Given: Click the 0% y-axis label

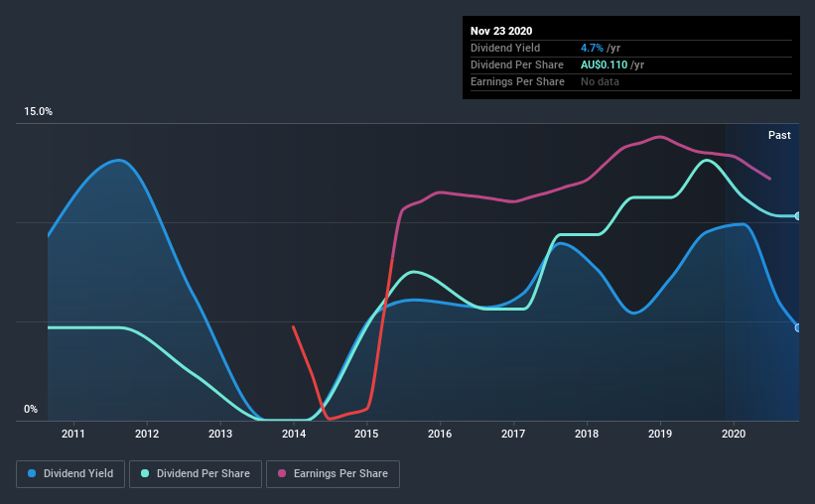Looking at the screenshot, I should (x=31, y=410).
